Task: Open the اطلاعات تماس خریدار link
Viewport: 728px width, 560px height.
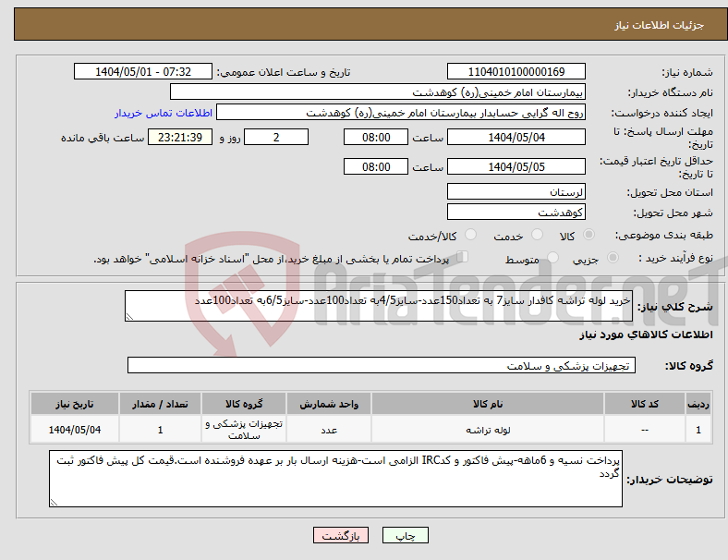Action: (x=164, y=113)
